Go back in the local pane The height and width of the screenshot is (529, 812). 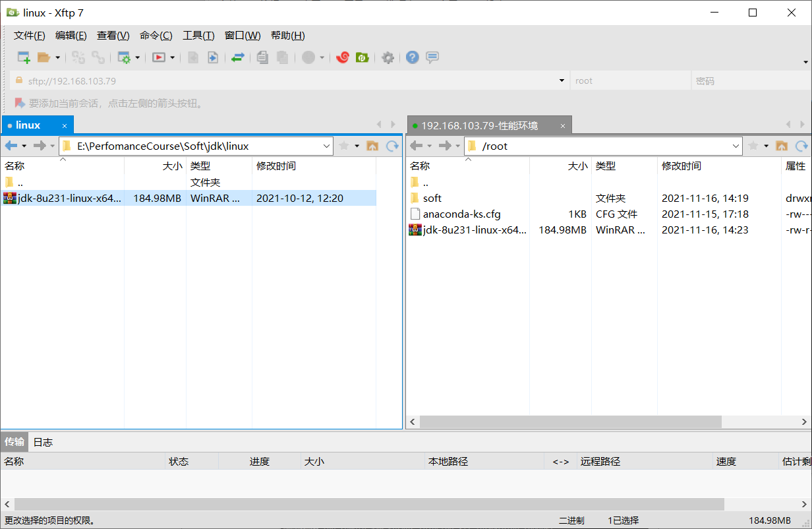coord(11,146)
